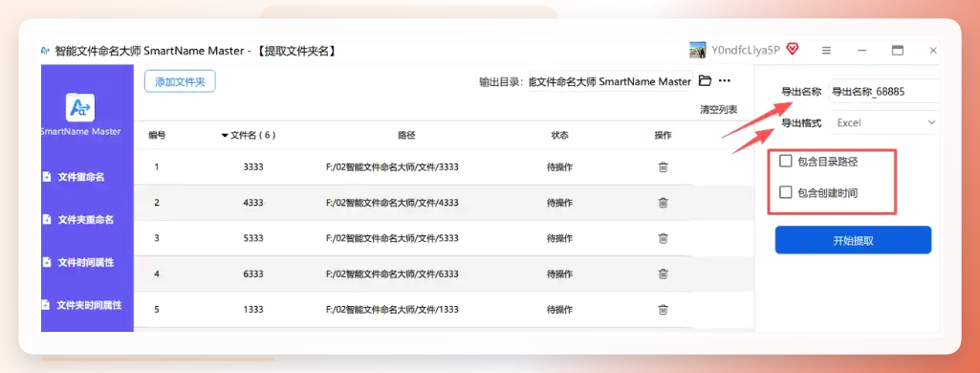
Task: Open the hamburger menu in title bar
Action: point(826,51)
